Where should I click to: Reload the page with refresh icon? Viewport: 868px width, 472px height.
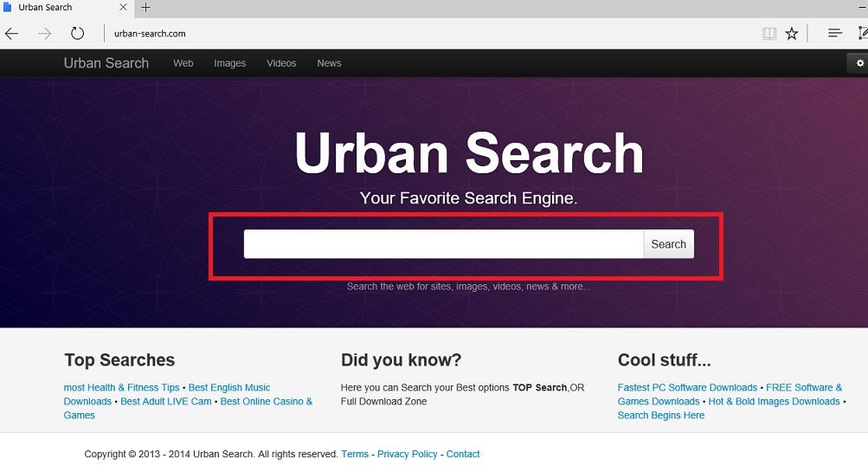click(78, 33)
